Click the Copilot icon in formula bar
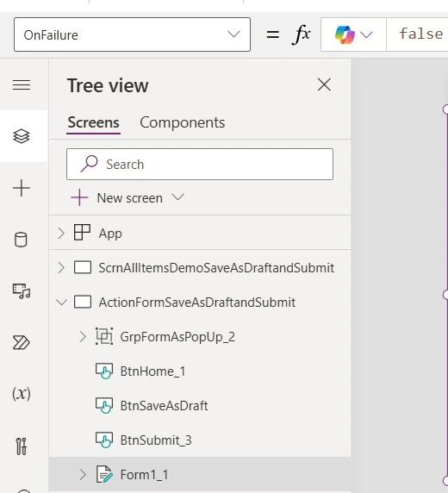 click(345, 34)
